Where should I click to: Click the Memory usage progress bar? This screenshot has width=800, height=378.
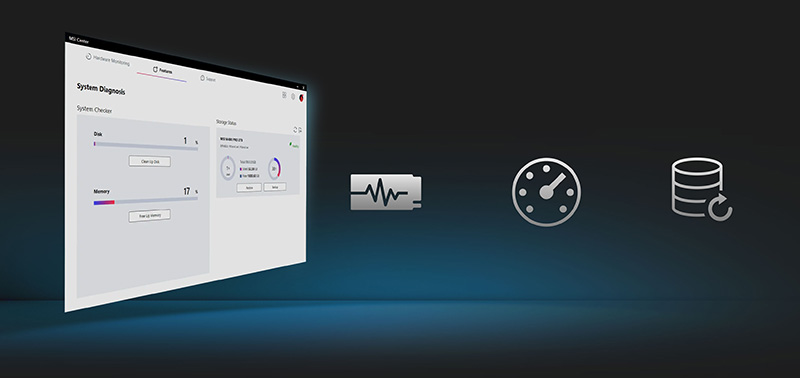click(x=145, y=201)
